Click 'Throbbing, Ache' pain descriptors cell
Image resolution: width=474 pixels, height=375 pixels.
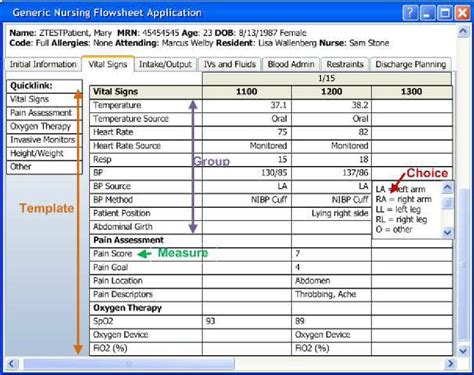[x=331, y=294]
